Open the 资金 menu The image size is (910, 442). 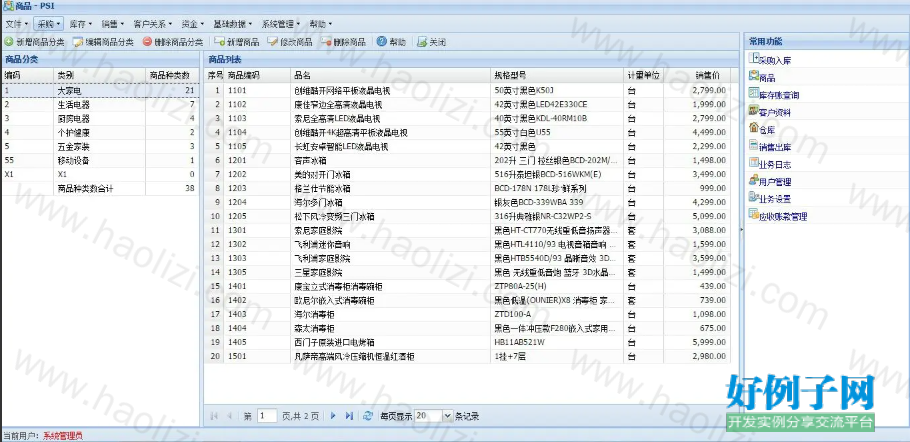[193, 24]
